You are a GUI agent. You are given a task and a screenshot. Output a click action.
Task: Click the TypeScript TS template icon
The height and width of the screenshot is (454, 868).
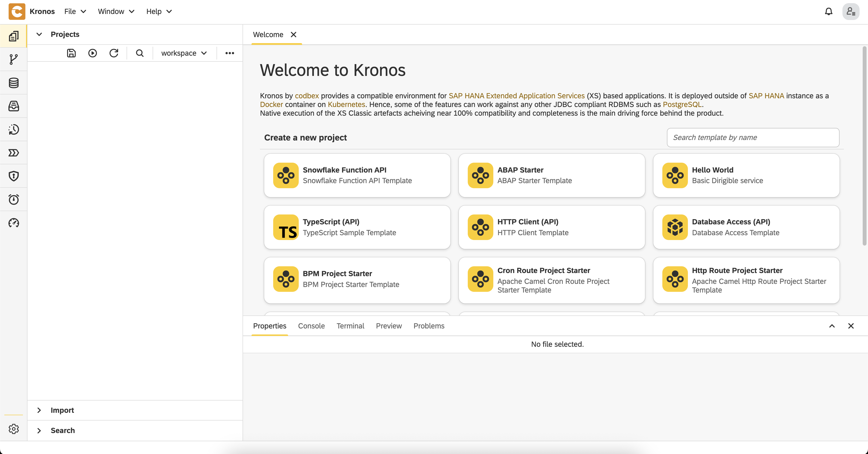[286, 227]
